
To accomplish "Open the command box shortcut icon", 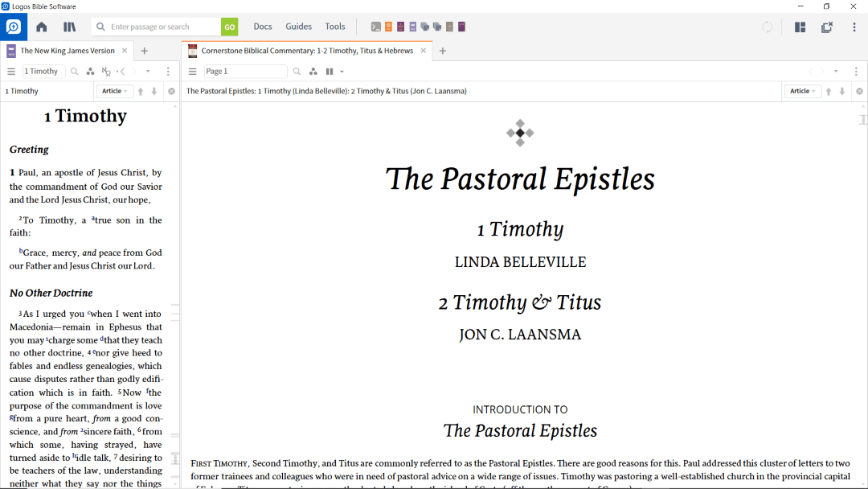I will (x=375, y=27).
